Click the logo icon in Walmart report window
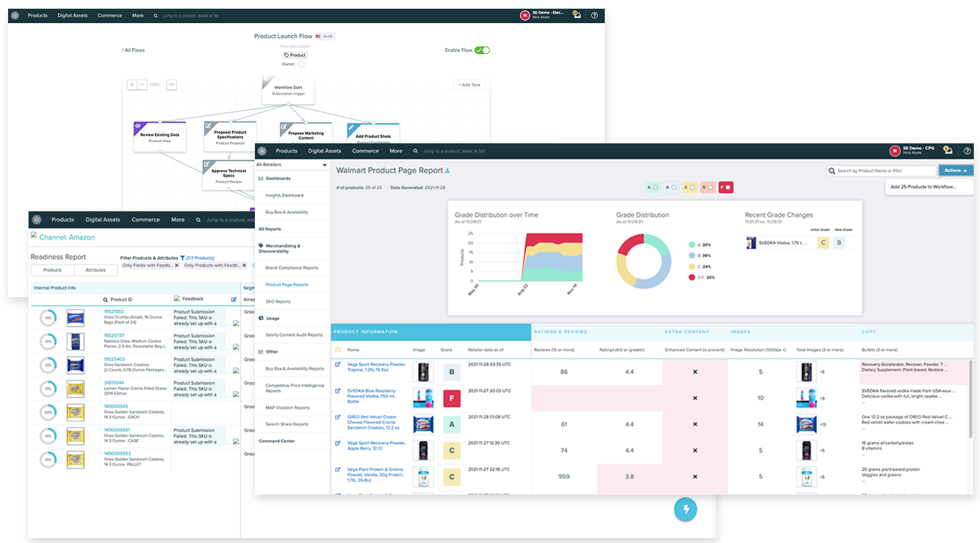 click(262, 151)
